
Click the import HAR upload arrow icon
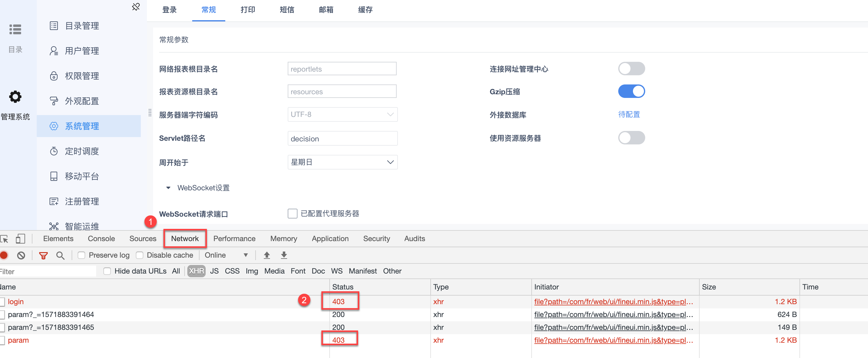coord(267,255)
